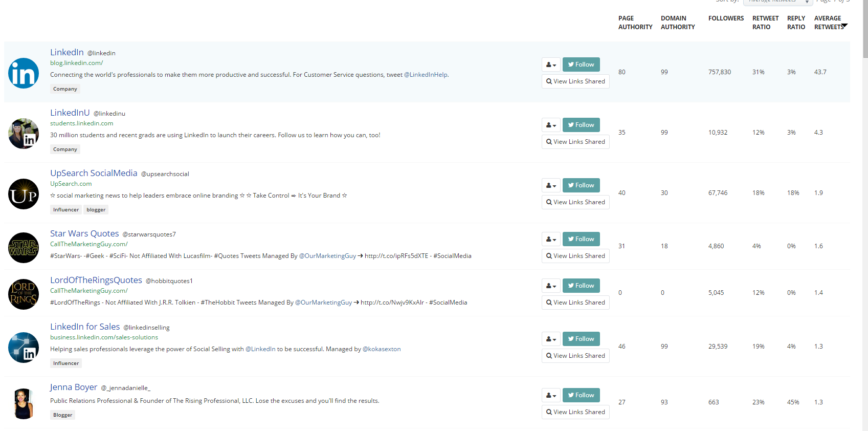This screenshot has width=868, height=431.
Task: Open LinkedIn for Sales name link
Action: point(85,327)
